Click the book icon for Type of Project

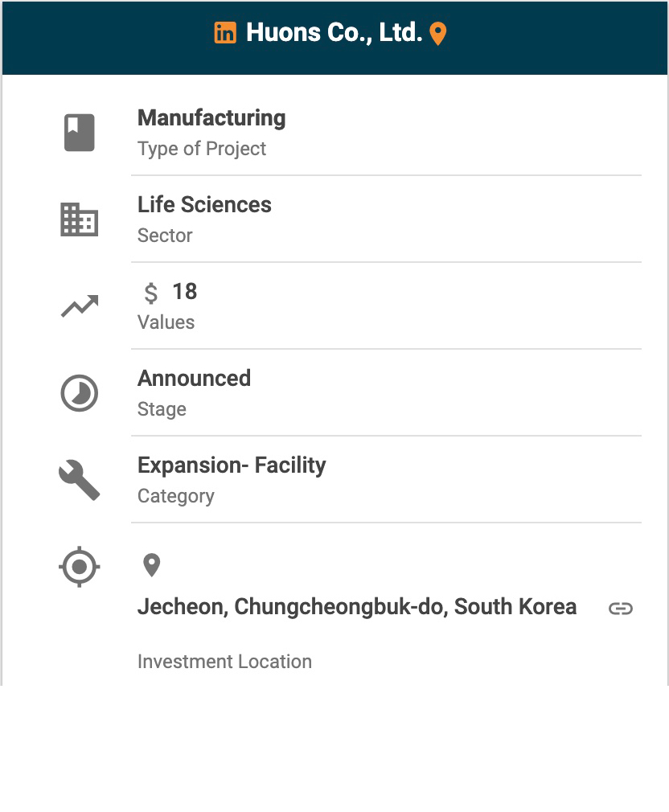[x=80, y=133]
